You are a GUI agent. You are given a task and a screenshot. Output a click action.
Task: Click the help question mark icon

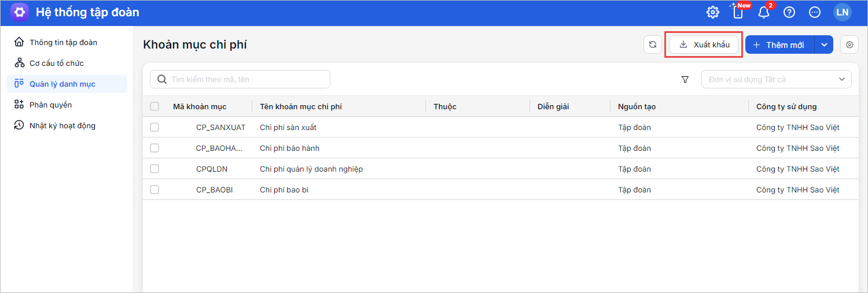[789, 12]
